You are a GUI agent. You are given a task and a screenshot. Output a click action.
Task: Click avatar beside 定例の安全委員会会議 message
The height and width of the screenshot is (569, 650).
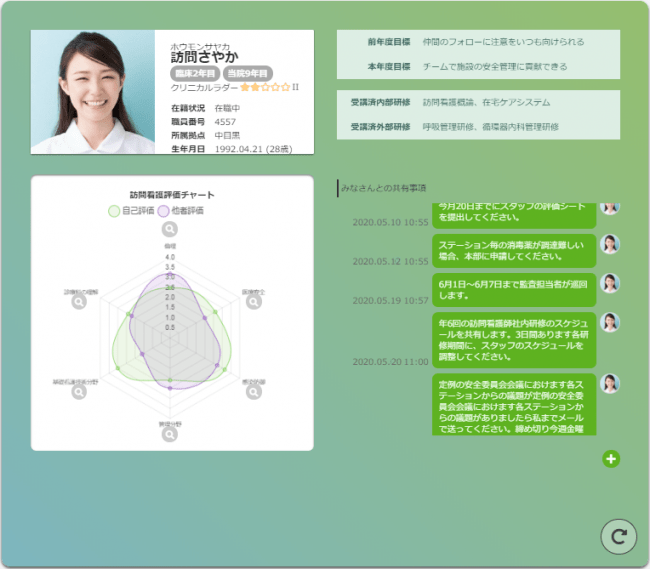point(610,383)
